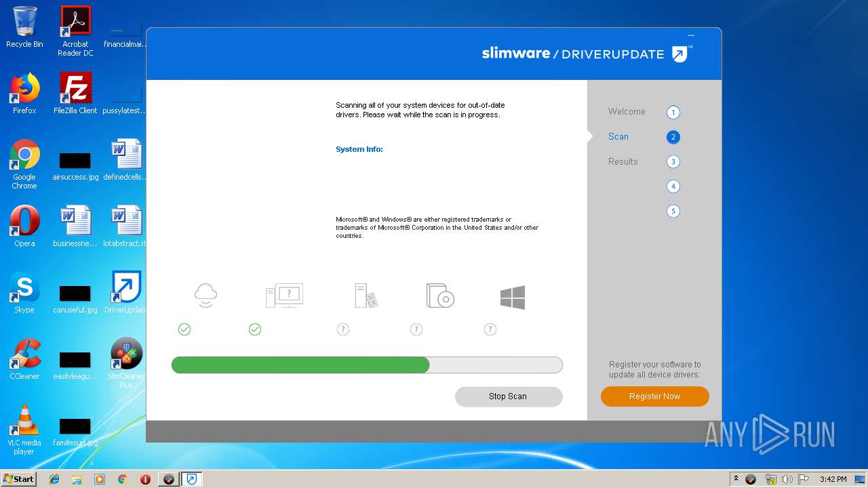
Task: Open businessne document on desktop
Action: [75, 226]
